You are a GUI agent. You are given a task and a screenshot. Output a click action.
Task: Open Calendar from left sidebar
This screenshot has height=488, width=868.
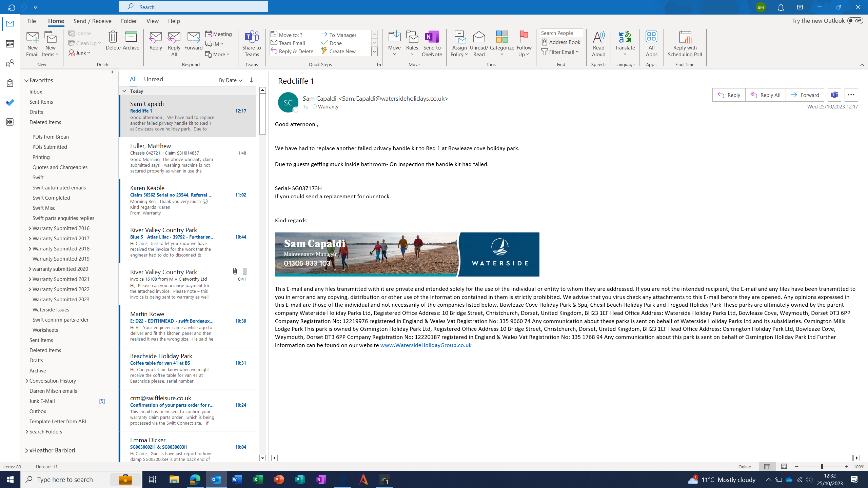click(10, 43)
